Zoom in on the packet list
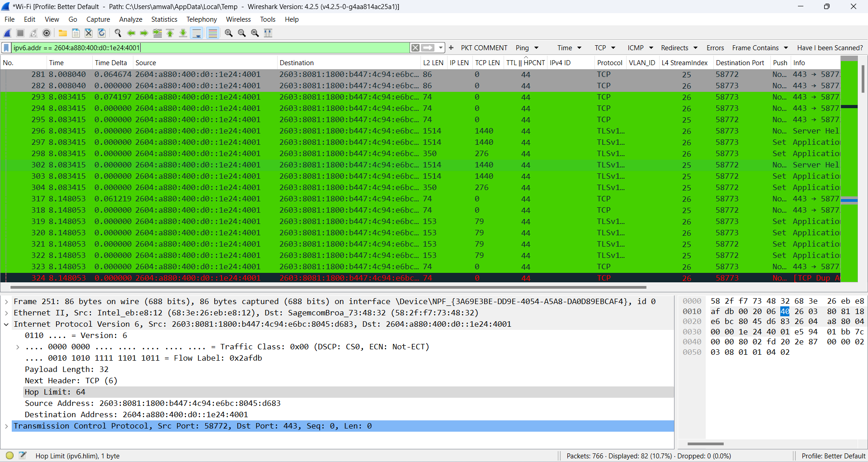Image resolution: width=868 pixels, height=462 pixels. pos(228,33)
